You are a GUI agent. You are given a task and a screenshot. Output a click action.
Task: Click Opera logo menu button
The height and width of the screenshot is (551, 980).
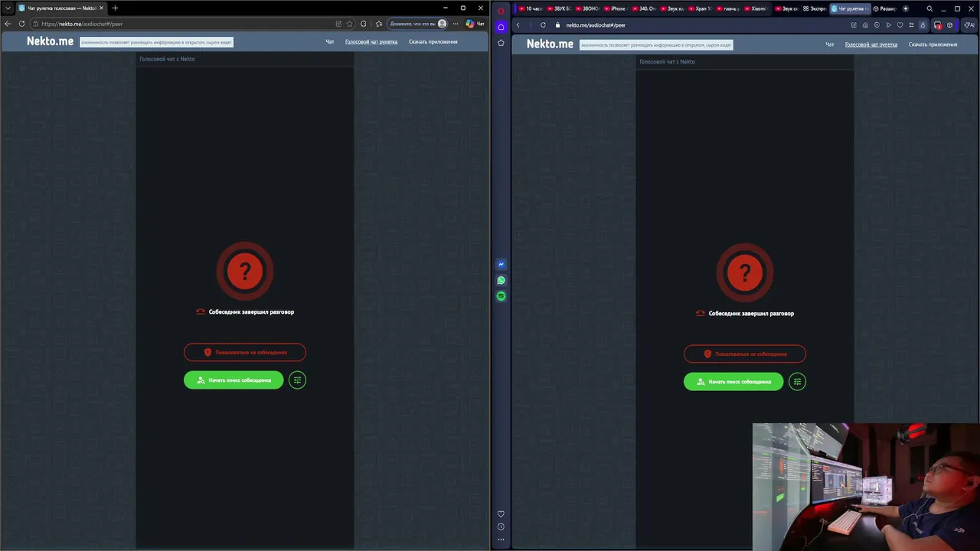coord(501,10)
